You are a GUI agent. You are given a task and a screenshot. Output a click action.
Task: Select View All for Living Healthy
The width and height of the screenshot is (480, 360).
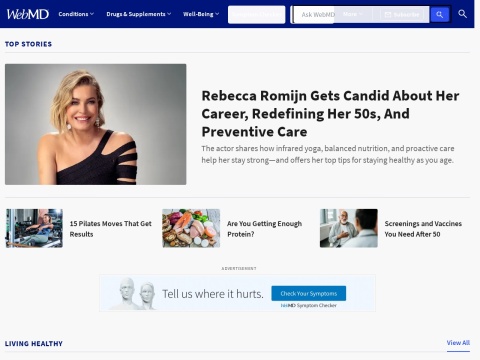(458, 343)
